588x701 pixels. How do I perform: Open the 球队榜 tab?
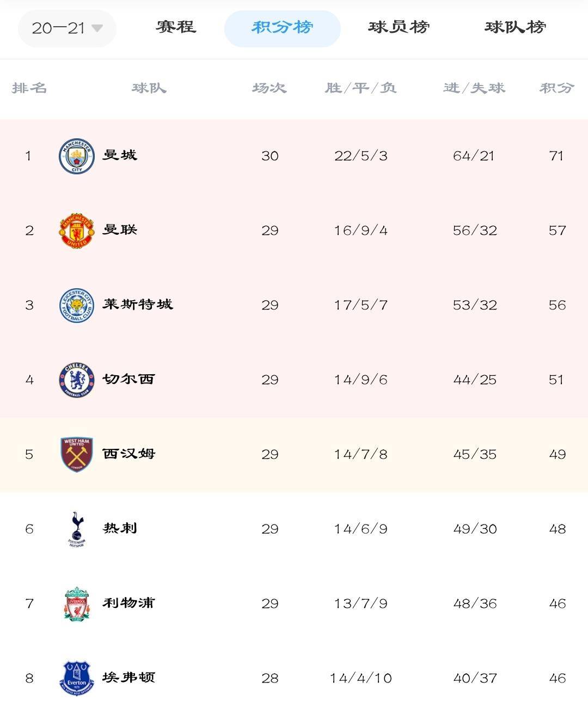click(516, 27)
